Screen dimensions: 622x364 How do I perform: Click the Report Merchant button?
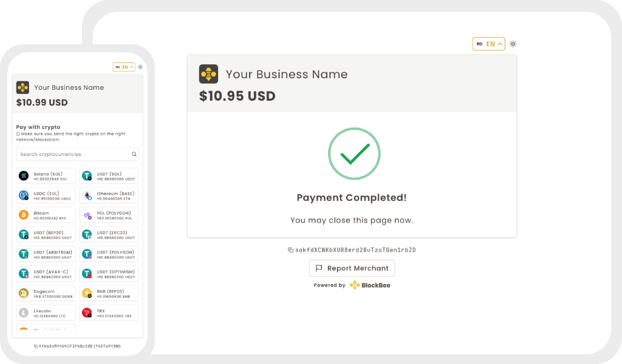pyautogui.click(x=352, y=268)
